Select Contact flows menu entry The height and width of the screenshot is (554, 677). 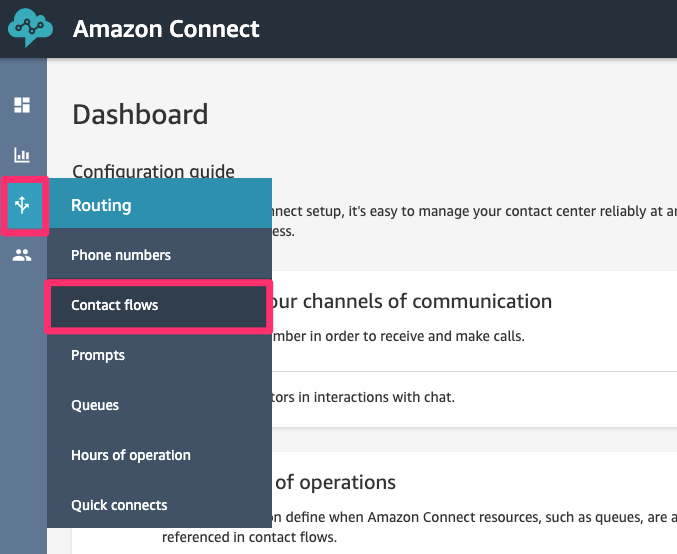pos(115,305)
